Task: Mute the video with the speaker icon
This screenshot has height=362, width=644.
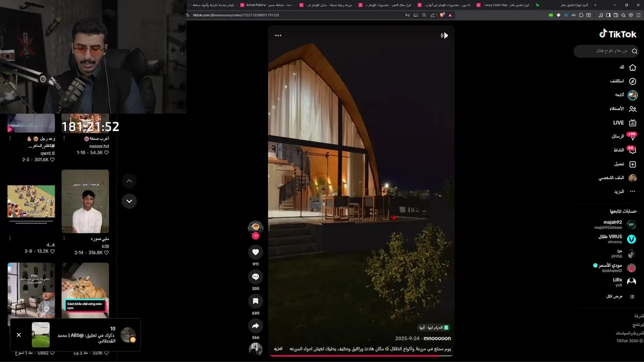Action: [x=444, y=35]
